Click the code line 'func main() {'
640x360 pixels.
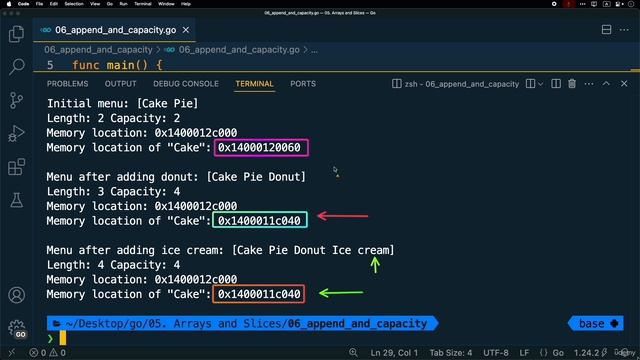coord(117,65)
